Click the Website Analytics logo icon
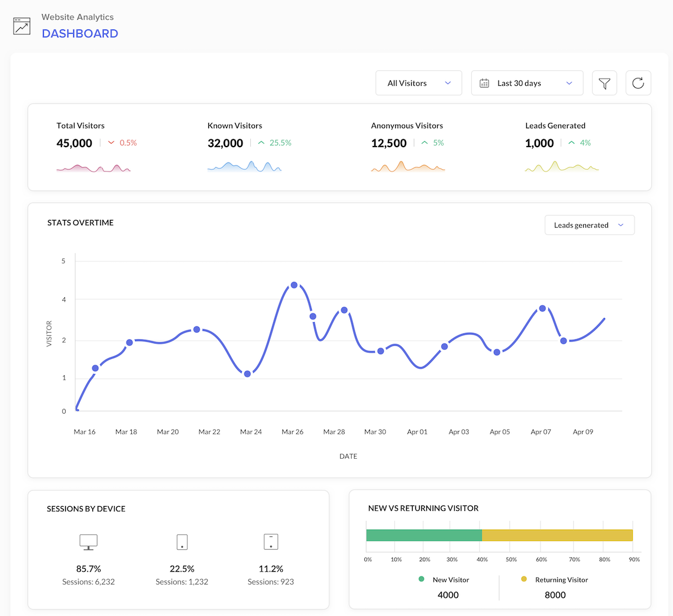This screenshot has width=673, height=616. (21, 25)
